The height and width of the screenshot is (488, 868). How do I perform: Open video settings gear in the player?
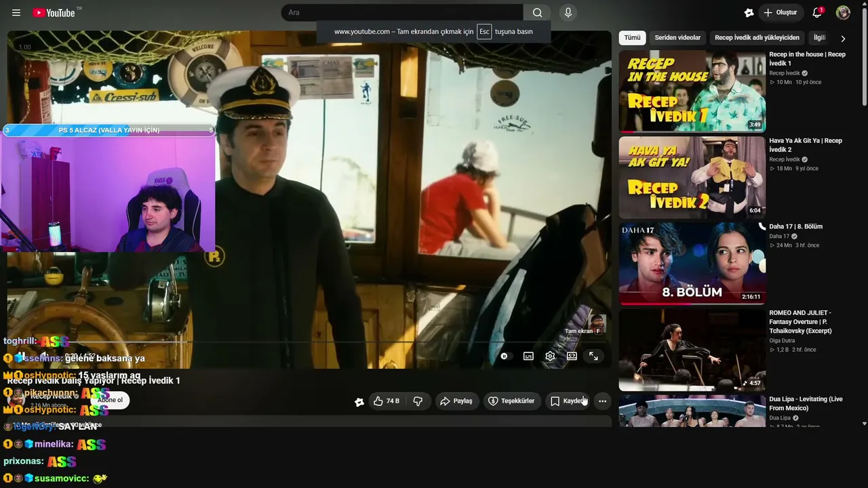click(x=550, y=357)
